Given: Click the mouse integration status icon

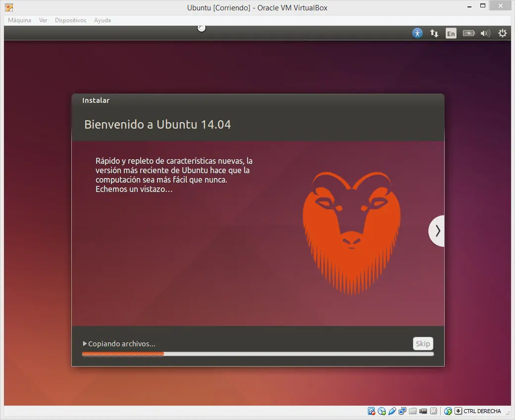Looking at the screenshot, I should pyautogui.click(x=448, y=411).
